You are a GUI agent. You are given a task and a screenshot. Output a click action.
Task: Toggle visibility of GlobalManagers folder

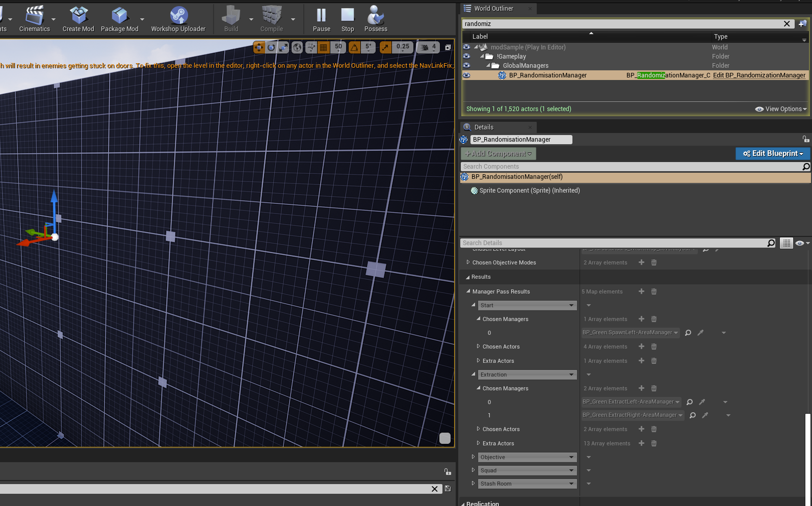tap(466, 65)
